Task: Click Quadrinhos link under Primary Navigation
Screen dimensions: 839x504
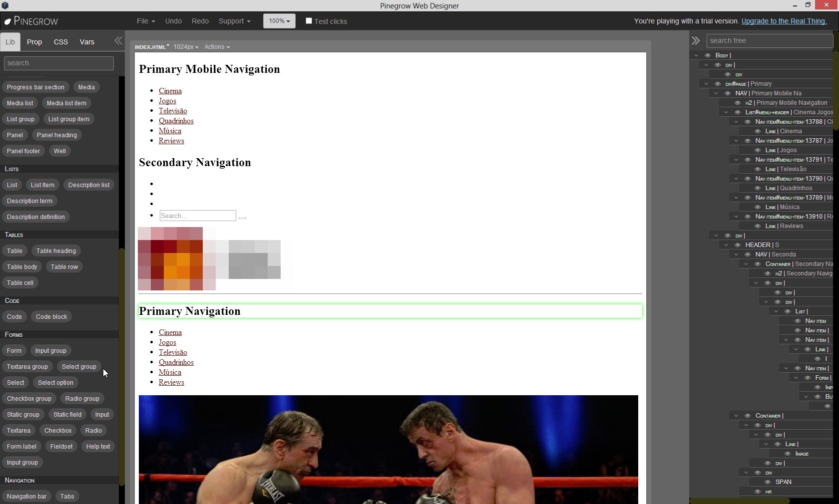Action: [x=176, y=362]
